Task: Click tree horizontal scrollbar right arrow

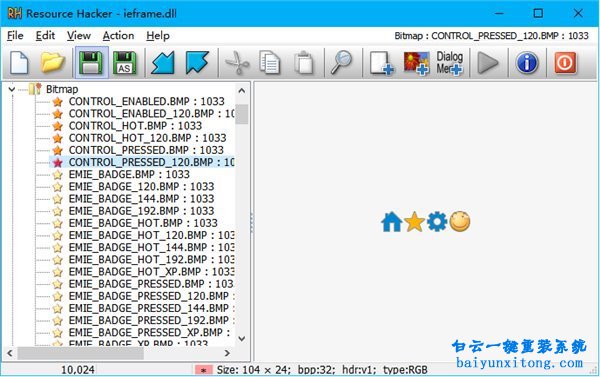Action: (x=227, y=353)
